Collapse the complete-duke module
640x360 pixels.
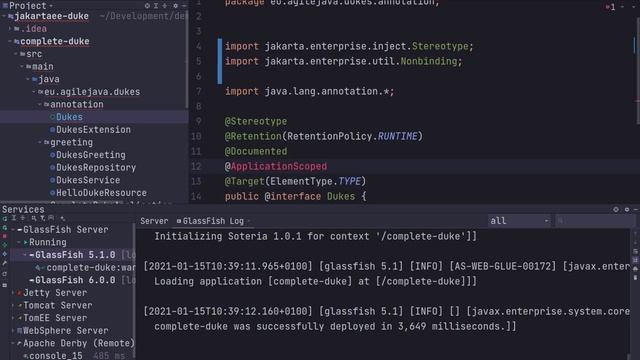(x=10, y=41)
